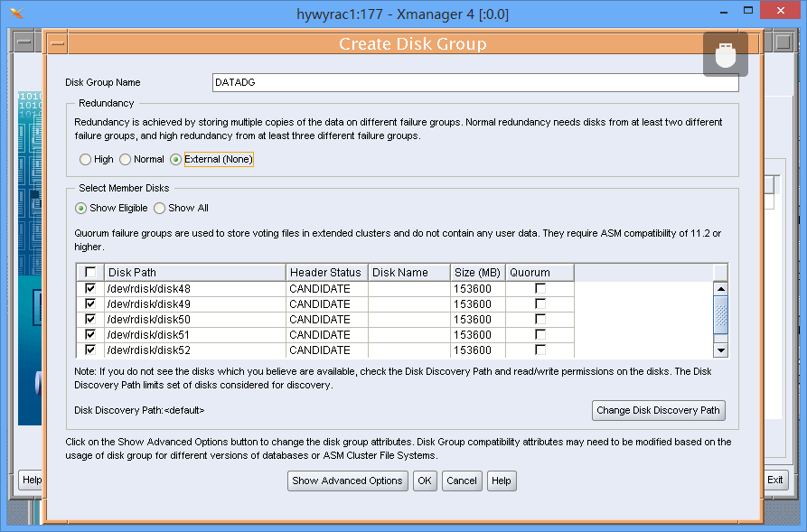Click 153600 size in disk52 row
The image size is (807, 532).
(x=478, y=350)
